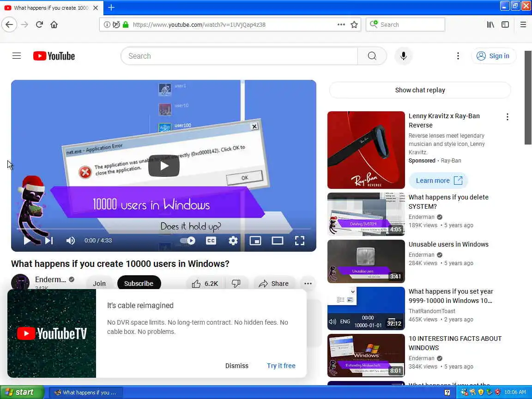Toggle the autoplay switch in the player

(x=187, y=241)
